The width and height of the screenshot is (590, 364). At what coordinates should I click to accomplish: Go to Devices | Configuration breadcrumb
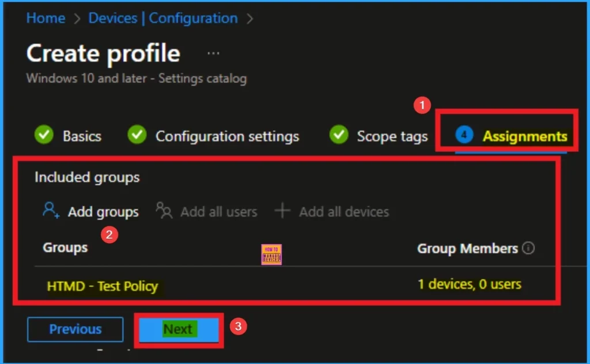tap(162, 18)
